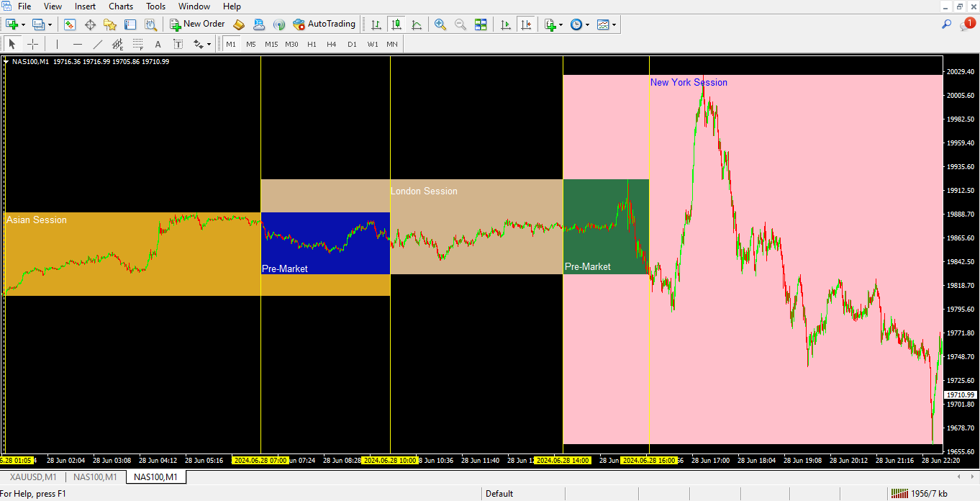
Task: Open the Periodicity clock dropdown arrow
Action: 587,24
